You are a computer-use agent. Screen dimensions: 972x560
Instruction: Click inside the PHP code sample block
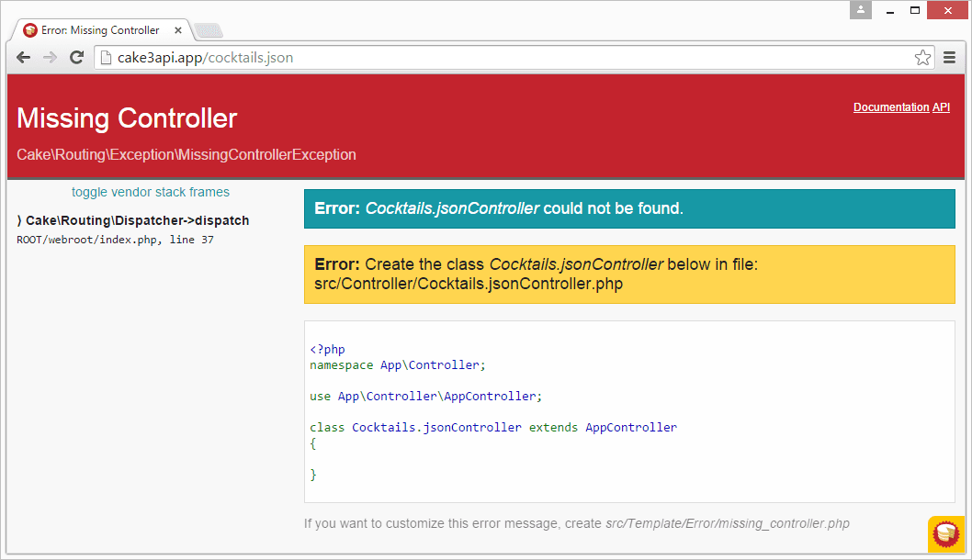tap(628, 411)
